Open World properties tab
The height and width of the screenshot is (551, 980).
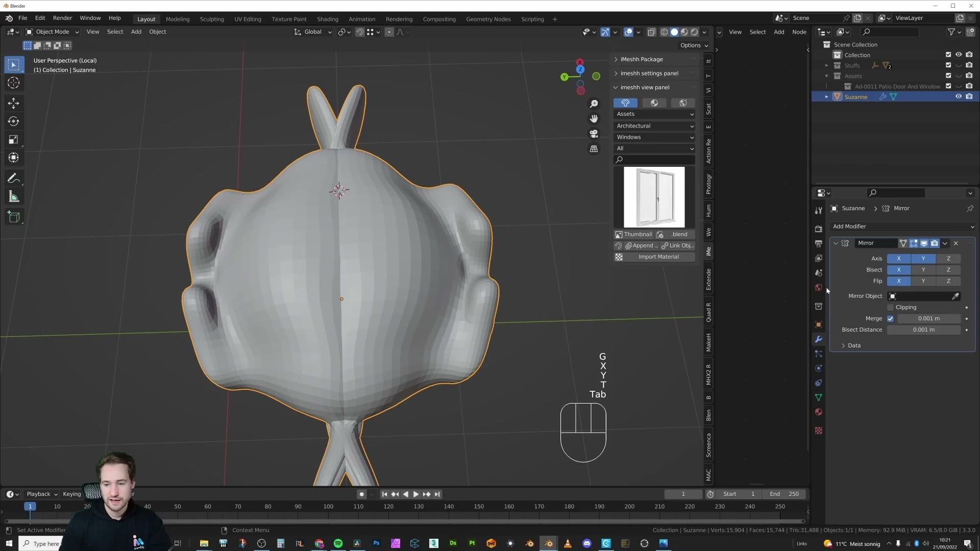click(819, 287)
